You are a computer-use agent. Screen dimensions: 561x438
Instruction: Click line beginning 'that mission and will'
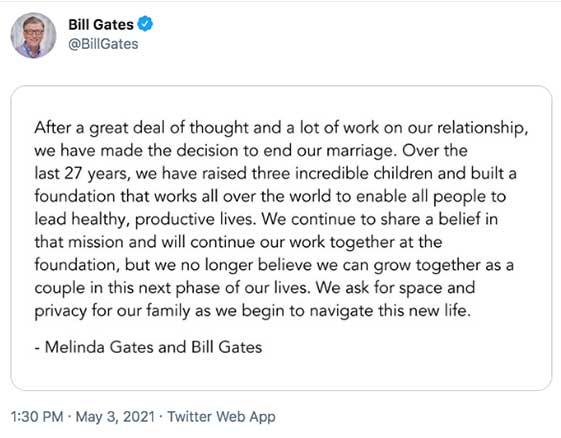[238, 242]
